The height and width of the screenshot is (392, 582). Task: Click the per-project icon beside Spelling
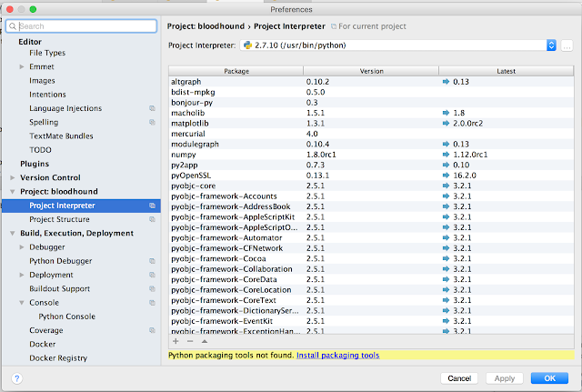(152, 122)
